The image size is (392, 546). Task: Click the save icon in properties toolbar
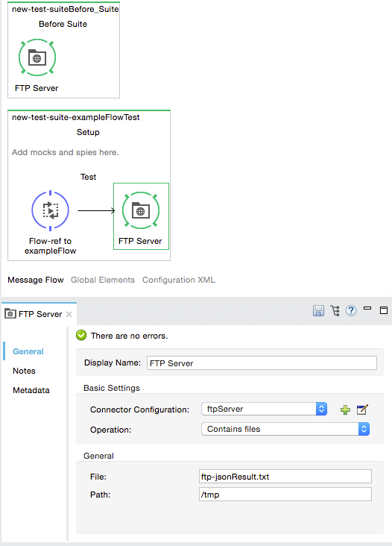pyautogui.click(x=318, y=310)
